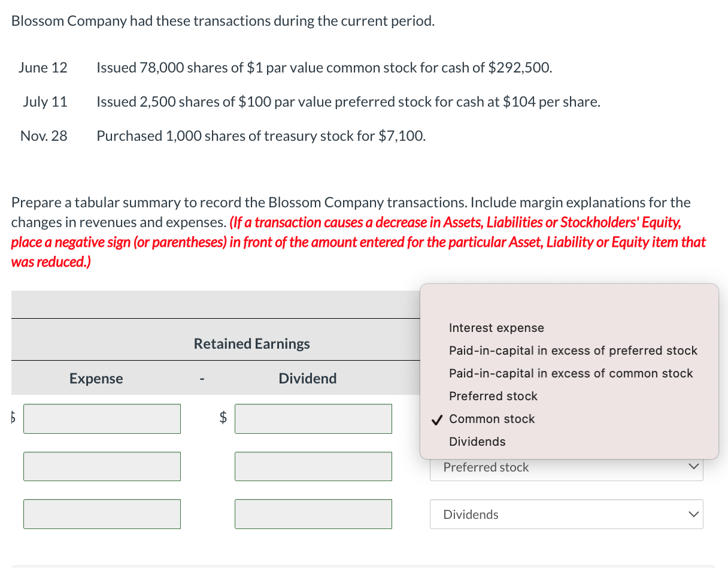Click the second Dividend amount input box
The height and width of the screenshot is (568, 728).
pos(313,466)
